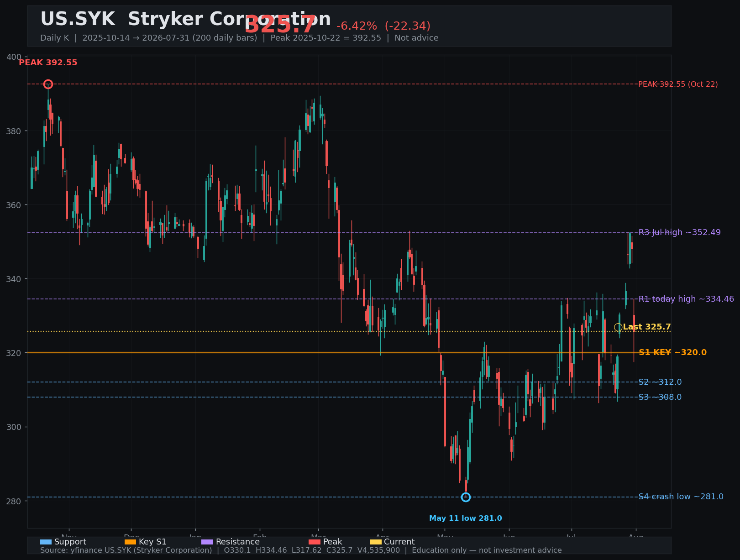
Task: Click the "R1 today high ~334.46" label
Action: (x=686, y=299)
